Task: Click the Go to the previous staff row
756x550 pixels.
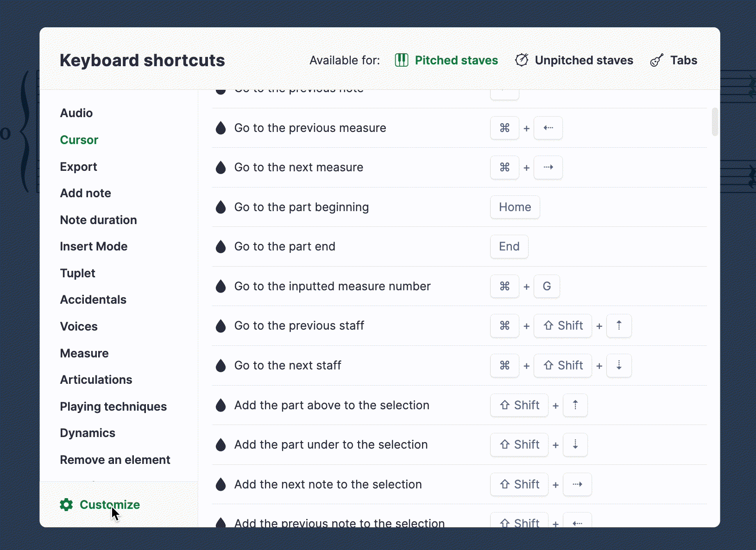Action: [460, 326]
